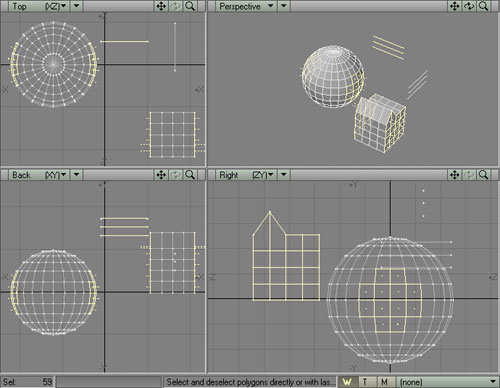Click the rotate icon in Perspective viewport

pyautogui.click(x=469, y=6)
